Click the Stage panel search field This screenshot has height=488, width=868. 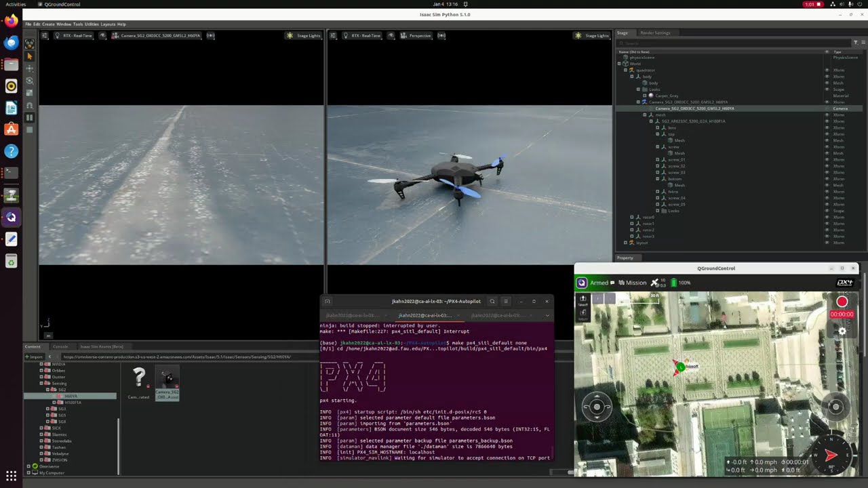[735, 43]
